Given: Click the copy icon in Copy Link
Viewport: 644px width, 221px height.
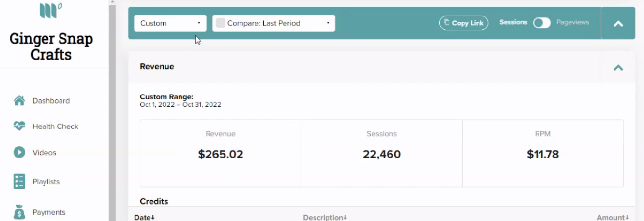Looking at the screenshot, I should pyautogui.click(x=447, y=23).
